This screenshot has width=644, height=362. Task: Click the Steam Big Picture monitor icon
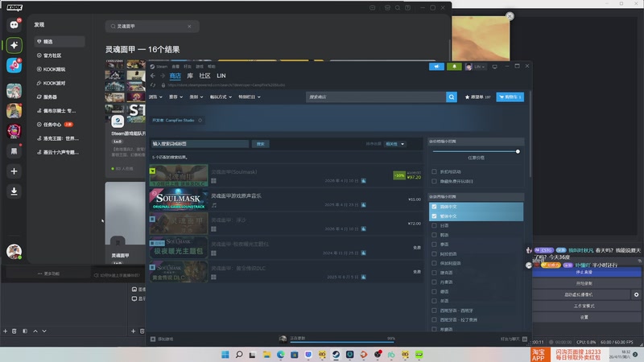pyautogui.click(x=494, y=67)
